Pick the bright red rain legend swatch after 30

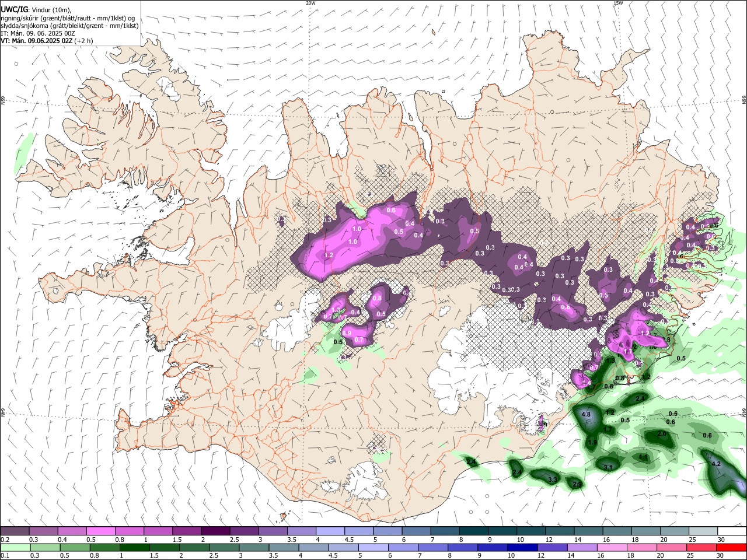click(731, 547)
